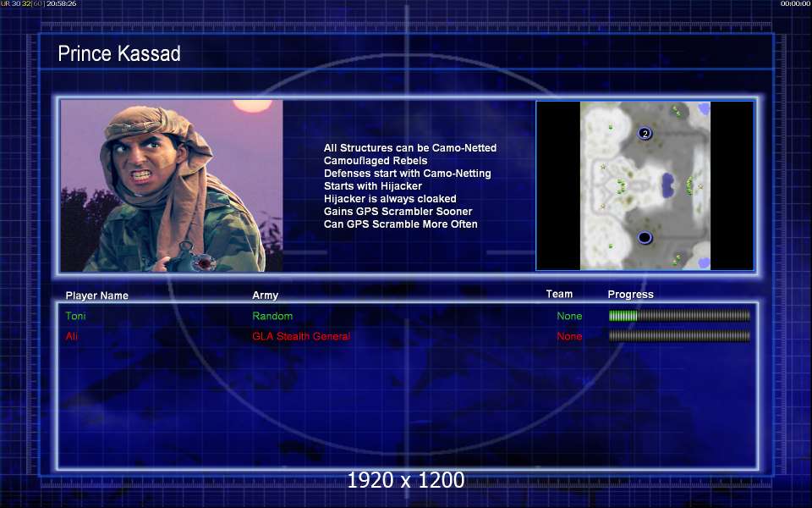
Task: Click the Progress column header
Action: [x=630, y=295]
